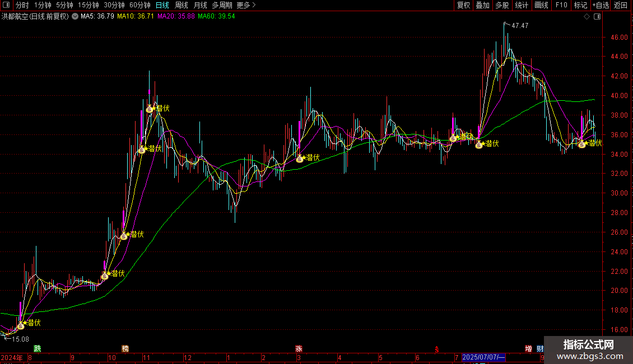The image size is (633, 364).
Task: Click the 标记 mark button
Action: (x=580, y=5)
